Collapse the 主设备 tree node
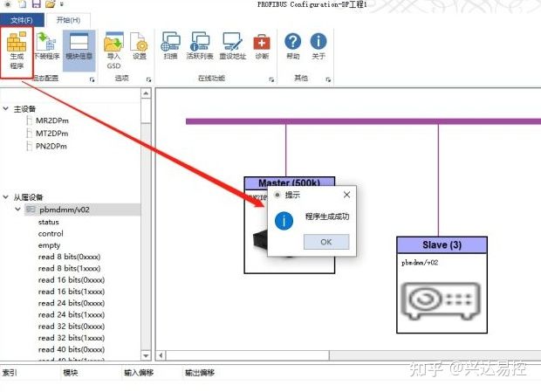Viewport: 541px width, 392px height. click(5, 109)
